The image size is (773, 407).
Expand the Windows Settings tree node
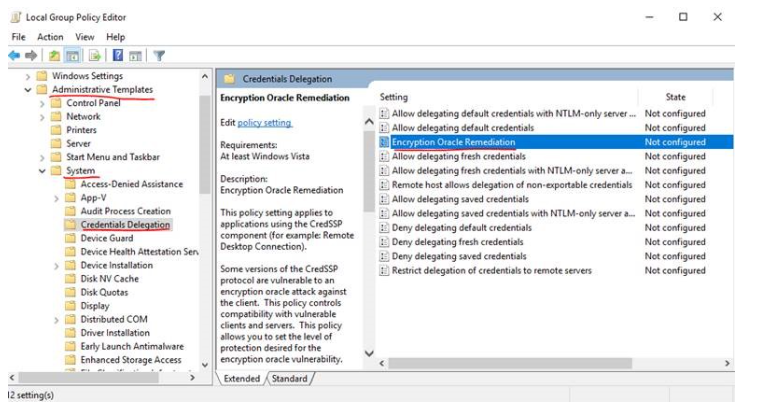pos(28,76)
